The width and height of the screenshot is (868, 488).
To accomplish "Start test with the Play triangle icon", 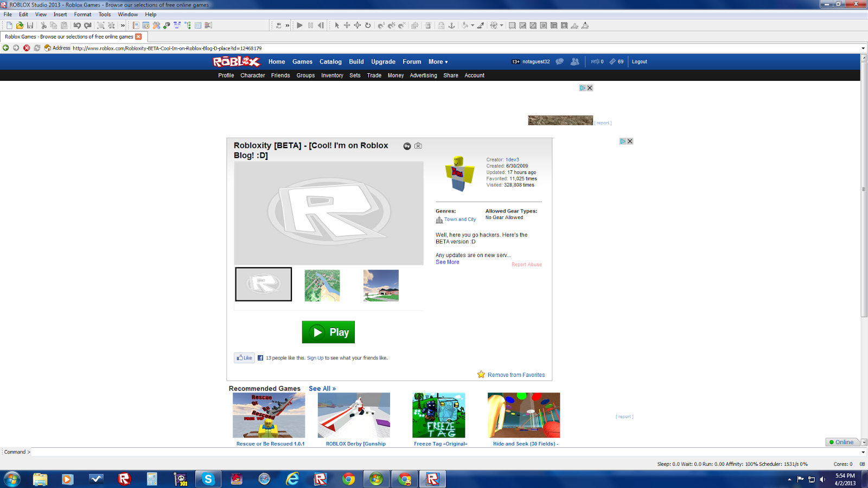I will (x=299, y=25).
